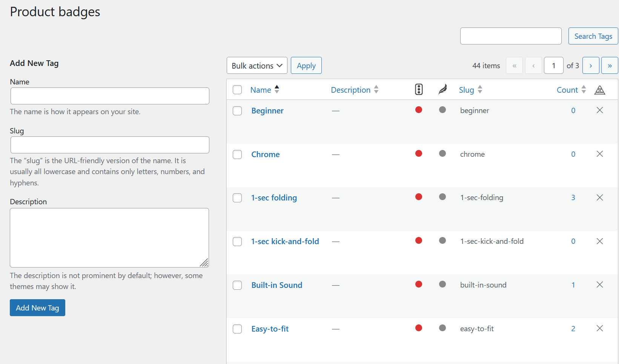Click the X icon in Easy-to-fit row

coord(600,328)
